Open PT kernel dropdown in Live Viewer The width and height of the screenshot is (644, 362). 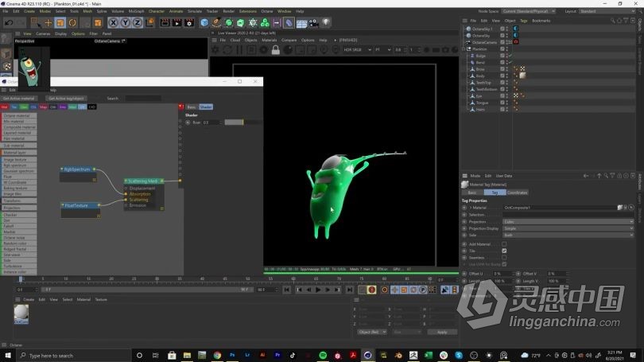tap(382, 49)
